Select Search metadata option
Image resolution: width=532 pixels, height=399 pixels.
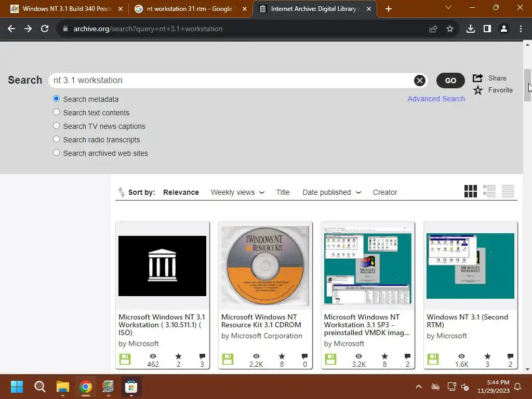[56, 99]
